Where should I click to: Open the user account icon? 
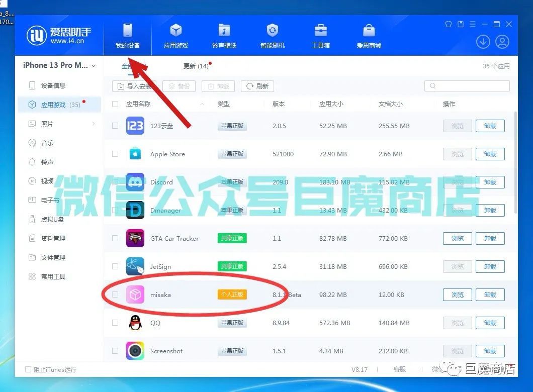(502, 42)
